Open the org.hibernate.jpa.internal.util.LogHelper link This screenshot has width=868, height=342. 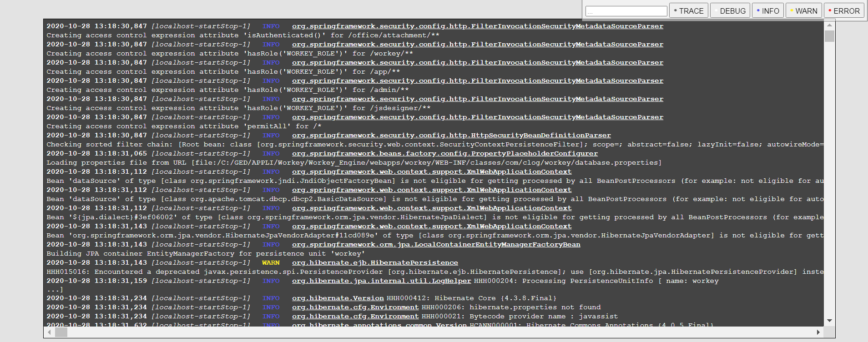381,281
